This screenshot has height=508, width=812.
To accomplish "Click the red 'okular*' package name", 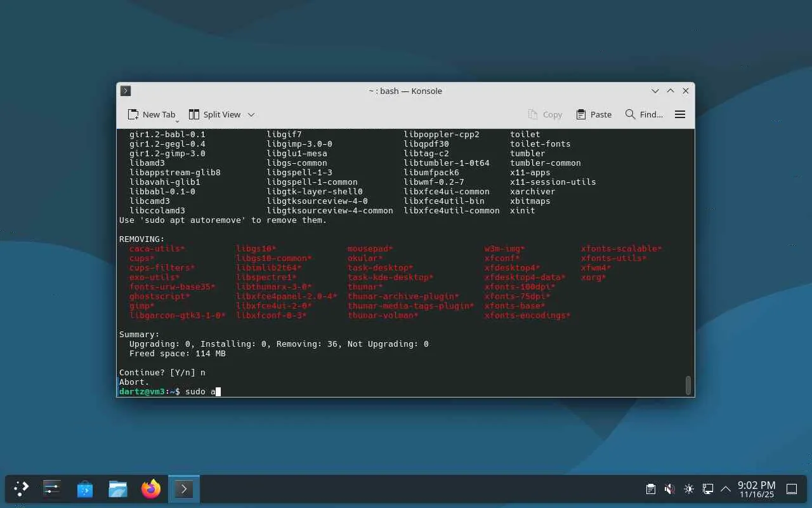I will click(365, 258).
